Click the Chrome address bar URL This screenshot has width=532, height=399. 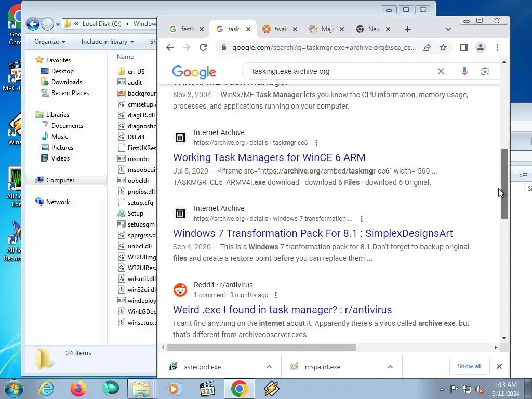[324, 47]
